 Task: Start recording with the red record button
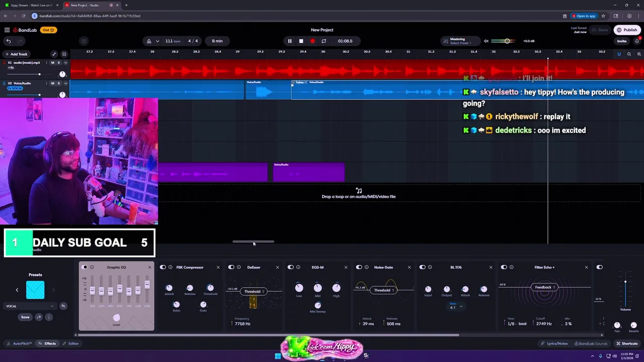tap(312, 41)
